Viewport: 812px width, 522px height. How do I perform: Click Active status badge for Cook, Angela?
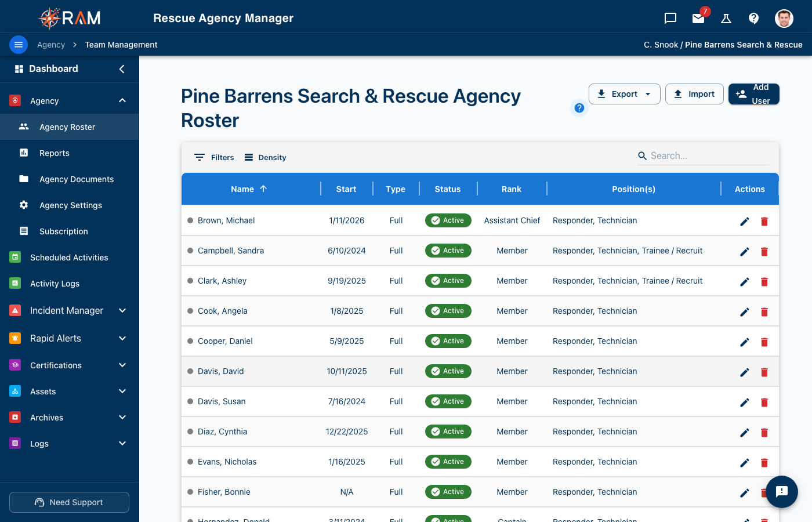448,311
